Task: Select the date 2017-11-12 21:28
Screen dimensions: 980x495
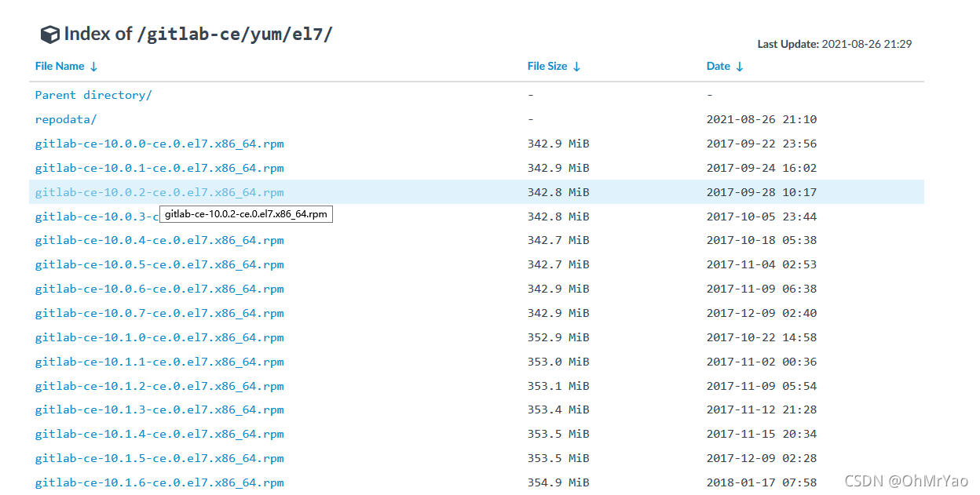Action: click(762, 409)
